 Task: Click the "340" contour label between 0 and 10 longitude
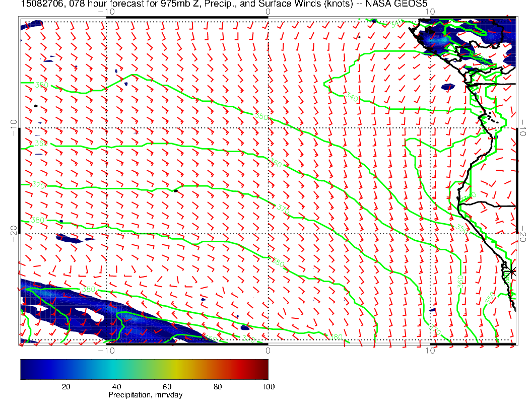coord(352,97)
